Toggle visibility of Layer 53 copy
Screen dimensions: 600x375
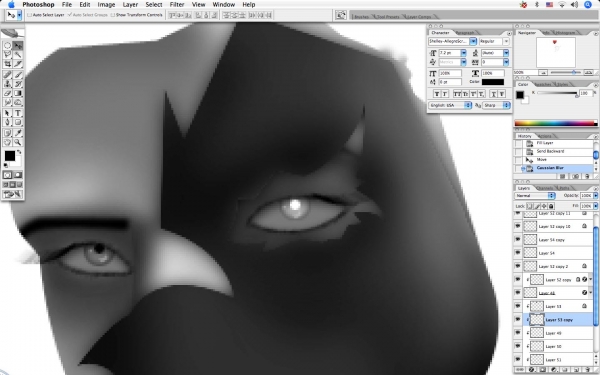tap(518, 320)
